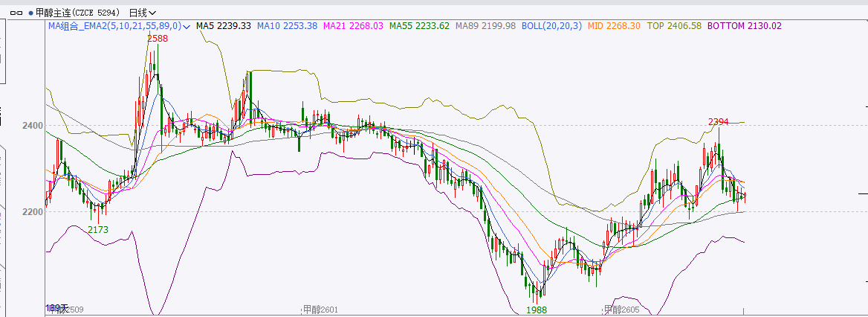
Task: Click the TOP 2406.58 Bollinger value
Action: click(674, 26)
